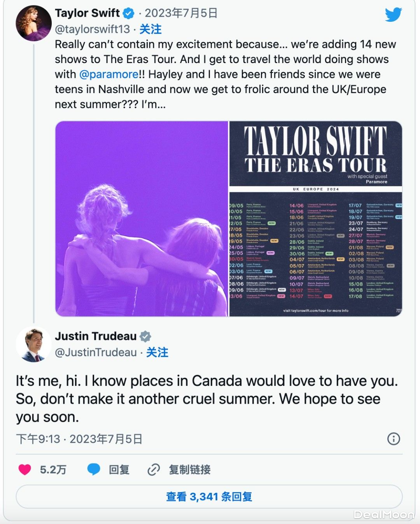
Task: Open the Eras Tour dates poster image
Action: [x=315, y=218]
